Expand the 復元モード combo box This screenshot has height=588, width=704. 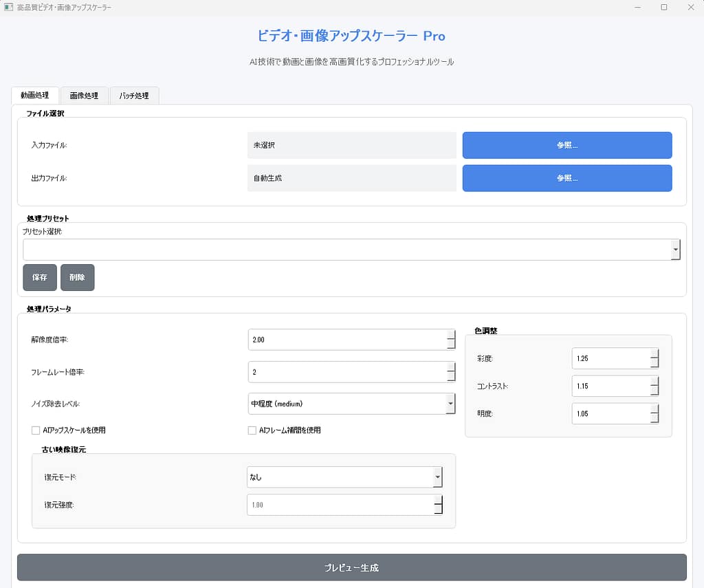pos(437,477)
